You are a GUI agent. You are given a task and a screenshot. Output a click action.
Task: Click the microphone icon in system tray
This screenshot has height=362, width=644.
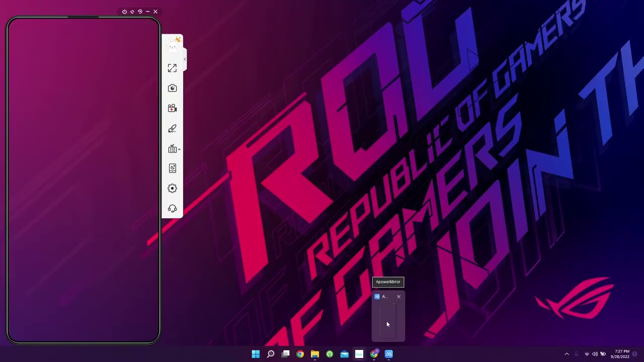pos(577,354)
